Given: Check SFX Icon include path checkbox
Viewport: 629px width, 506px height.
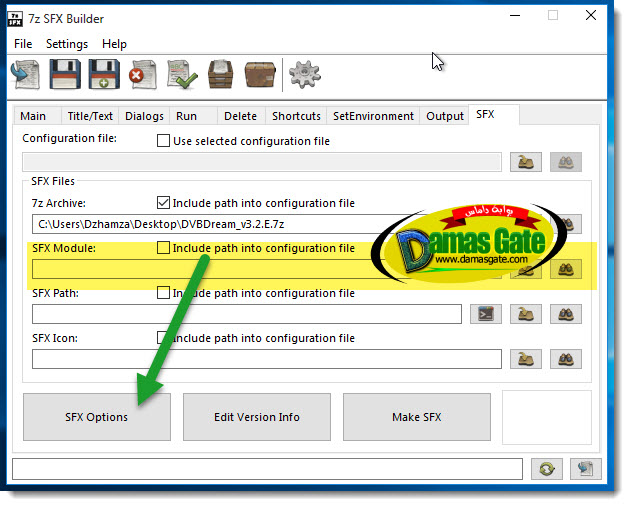Looking at the screenshot, I should click(163, 337).
